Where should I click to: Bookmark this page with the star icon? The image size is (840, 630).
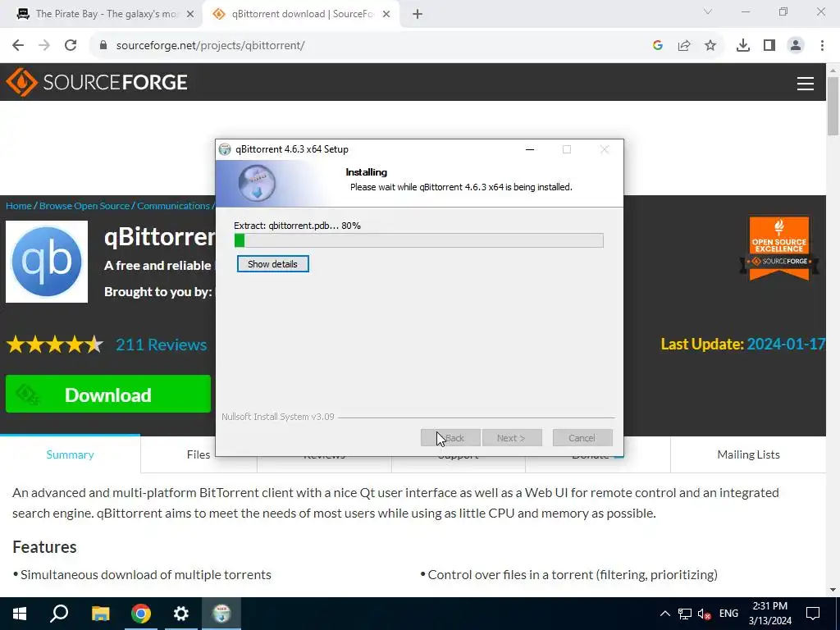710,46
